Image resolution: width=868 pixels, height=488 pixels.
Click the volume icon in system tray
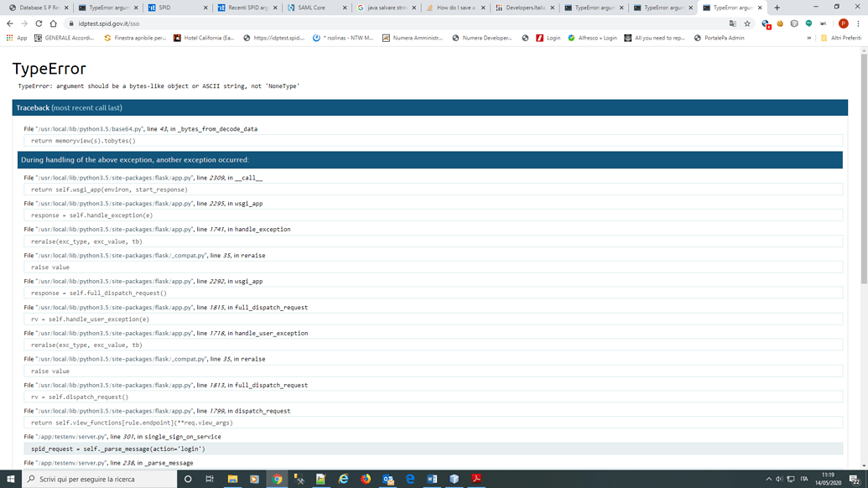(779, 479)
